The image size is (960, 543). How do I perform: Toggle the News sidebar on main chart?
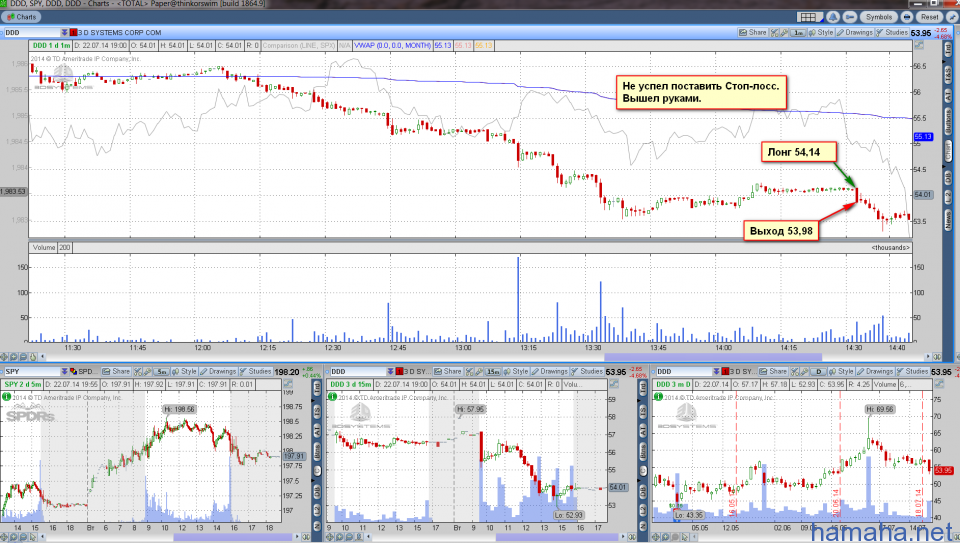click(x=948, y=220)
